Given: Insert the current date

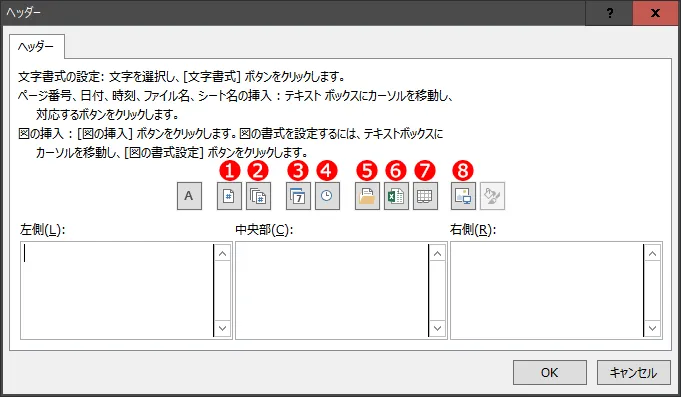Looking at the screenshot, I should (x=298, y=196).
